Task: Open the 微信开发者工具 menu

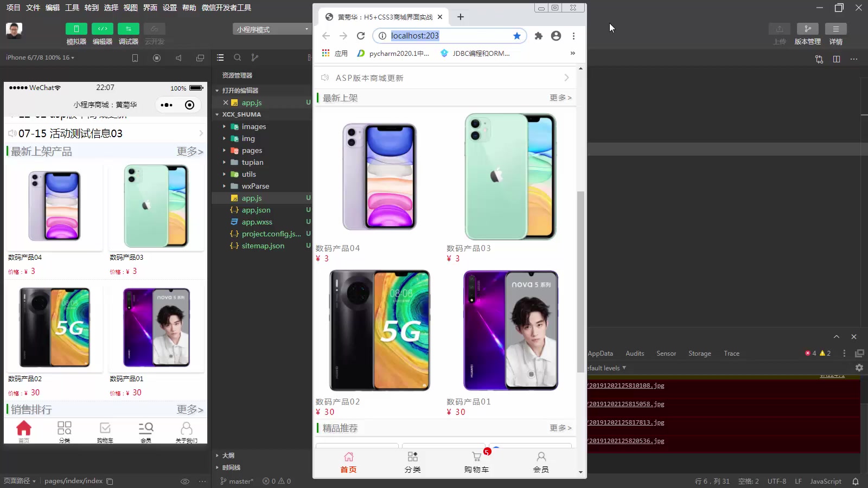Action: tap(226, 8)
